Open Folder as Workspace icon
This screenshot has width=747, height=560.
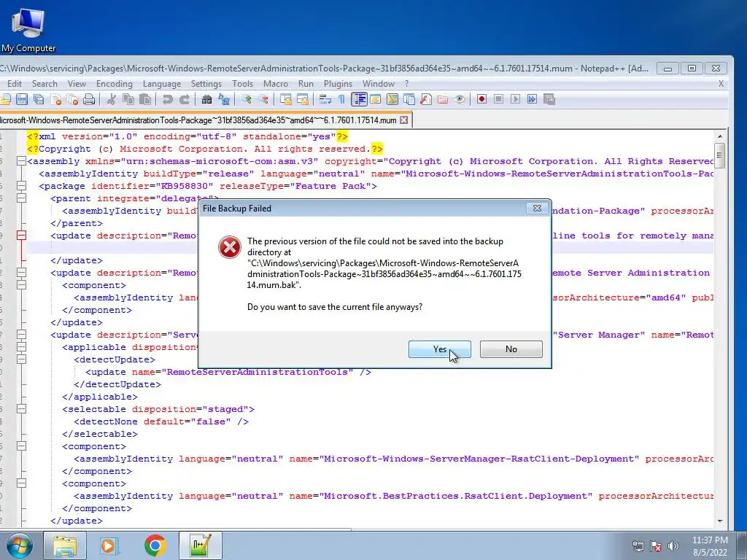[443, 99]
